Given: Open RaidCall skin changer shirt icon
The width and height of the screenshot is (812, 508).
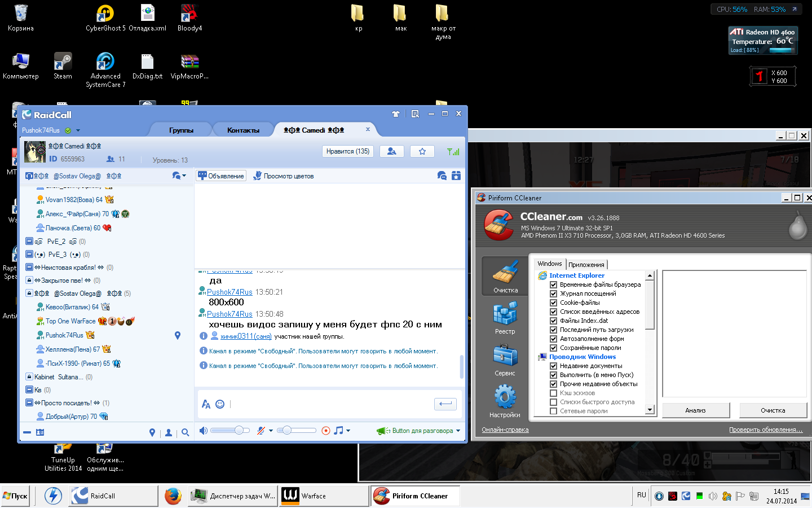Looking at the screenshot, I should pos(396,114).
